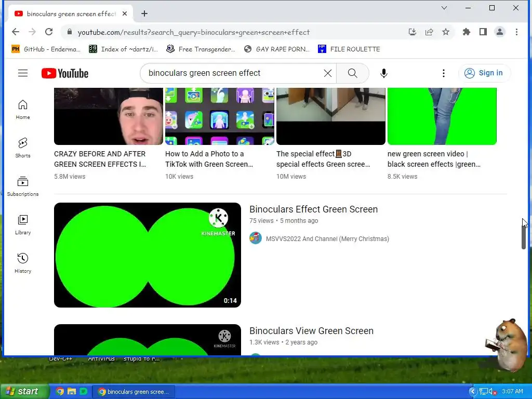The width and height of the screenshot is (532, 399).
Task: Open The special effect 3D title link
Action: point(323,159)
